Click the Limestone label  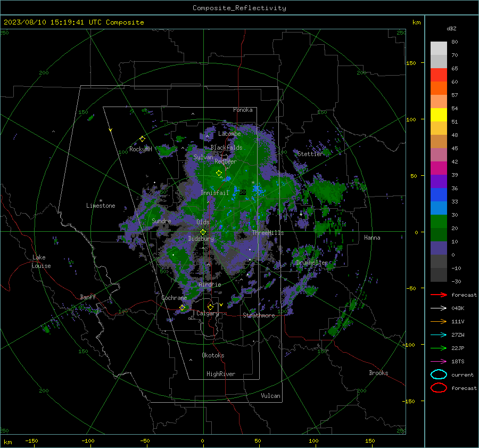point(101,206)
